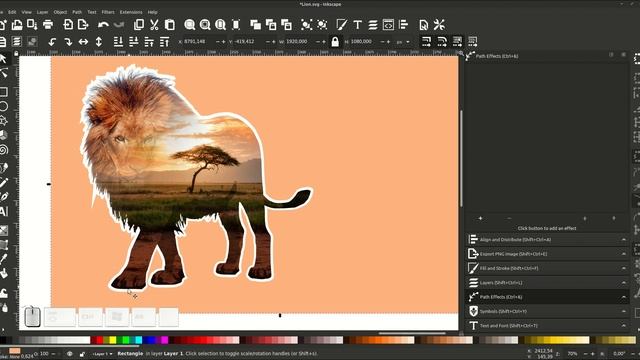This screenshot has height=360, width=640.
Task: Toggle scale stroke width with object
Action: tap(426, 41)
